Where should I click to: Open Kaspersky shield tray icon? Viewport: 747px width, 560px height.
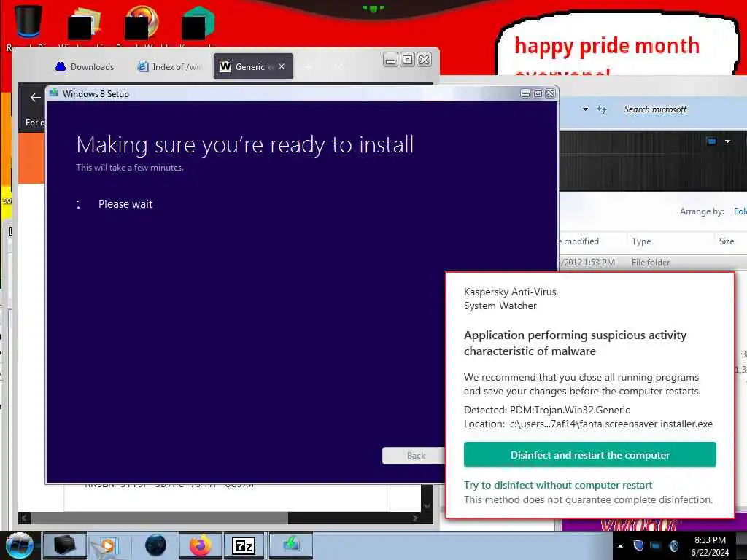[639, 545]
